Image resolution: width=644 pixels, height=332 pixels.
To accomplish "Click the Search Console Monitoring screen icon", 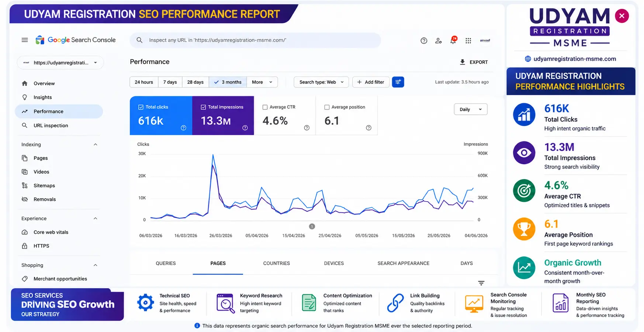I will click(474, 304).
